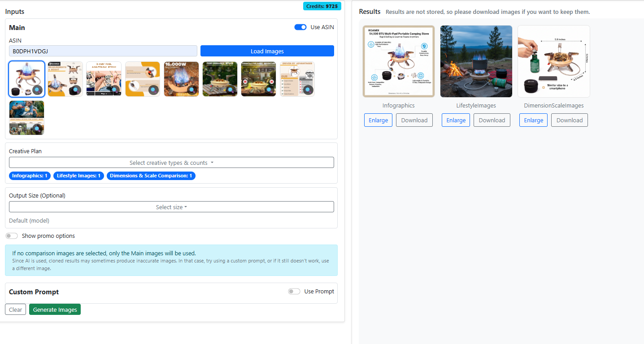Viewport: 644px width, 344px height.
Task: Click magnifier on Performance Specs thumbnail
Action: [231, 90]
